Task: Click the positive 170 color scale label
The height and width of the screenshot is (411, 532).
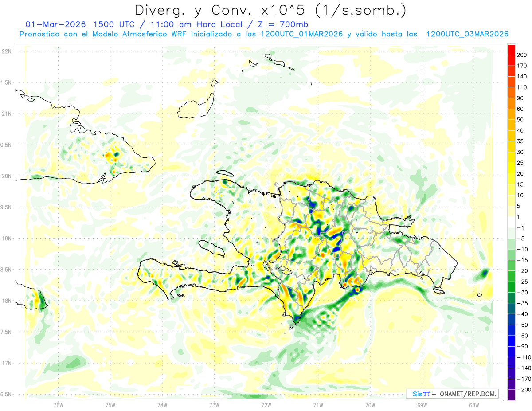Action: pyautogui.click(x=522, y=66)
